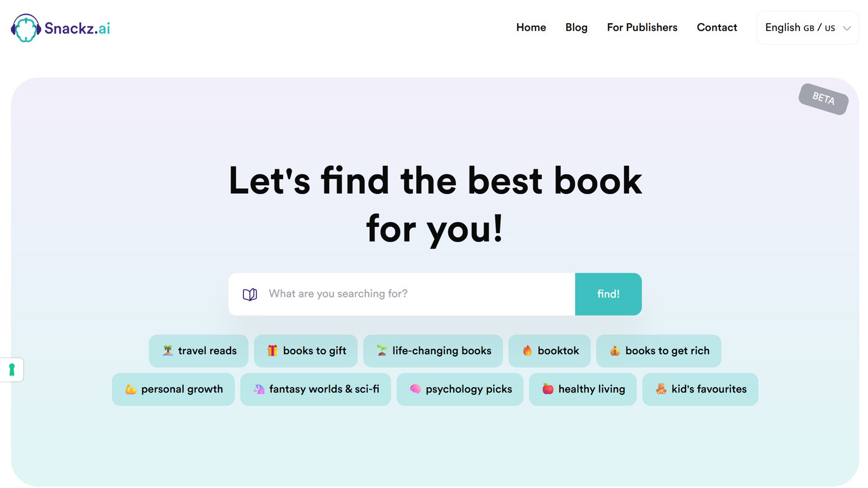Pick the booktok category chip
Viewport: 868px width, 488px height.
click(549, 351)
